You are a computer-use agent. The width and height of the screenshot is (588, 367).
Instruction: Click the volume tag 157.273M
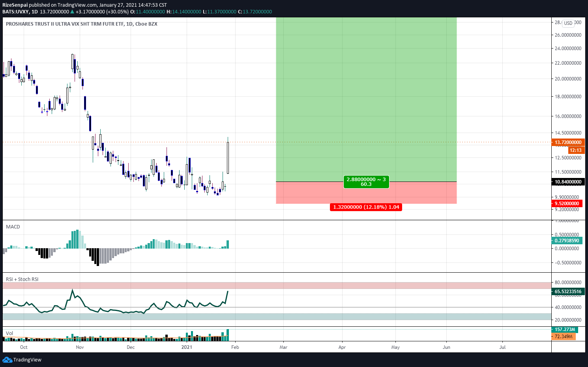[565, 330]
